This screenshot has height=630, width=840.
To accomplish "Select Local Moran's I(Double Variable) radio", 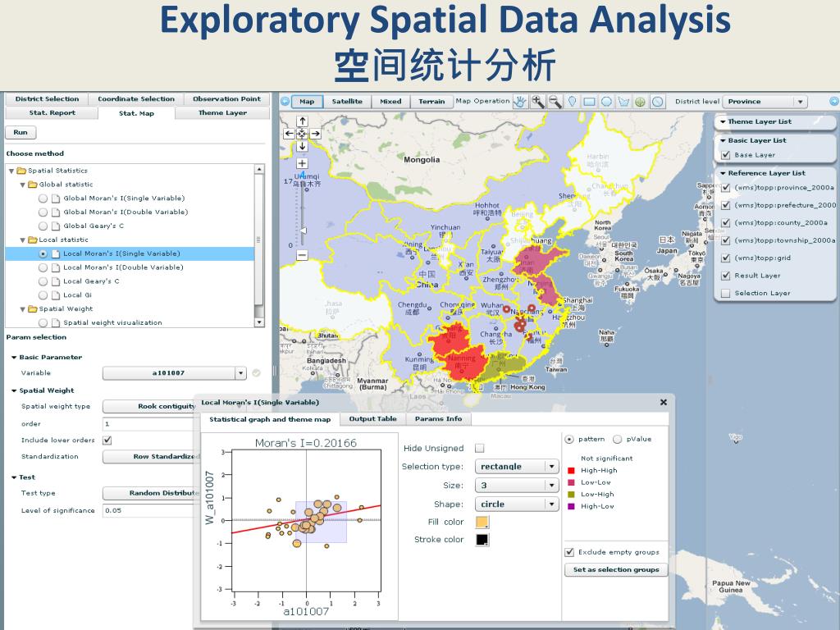I will pos(43,267).
